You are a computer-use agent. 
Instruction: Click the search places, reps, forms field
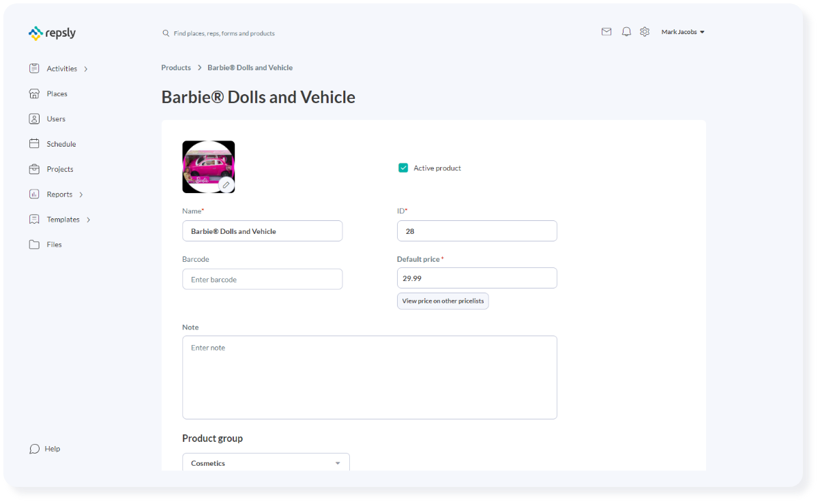click(224, 33)
